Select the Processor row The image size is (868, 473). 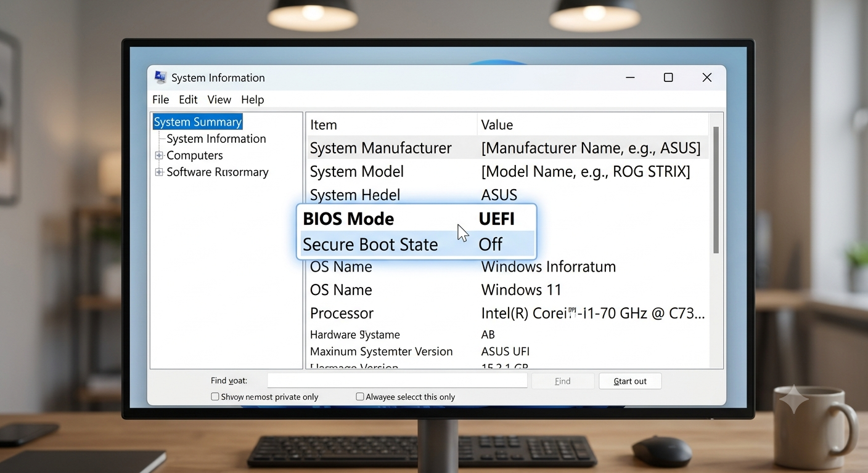click(x=507, y=313)
